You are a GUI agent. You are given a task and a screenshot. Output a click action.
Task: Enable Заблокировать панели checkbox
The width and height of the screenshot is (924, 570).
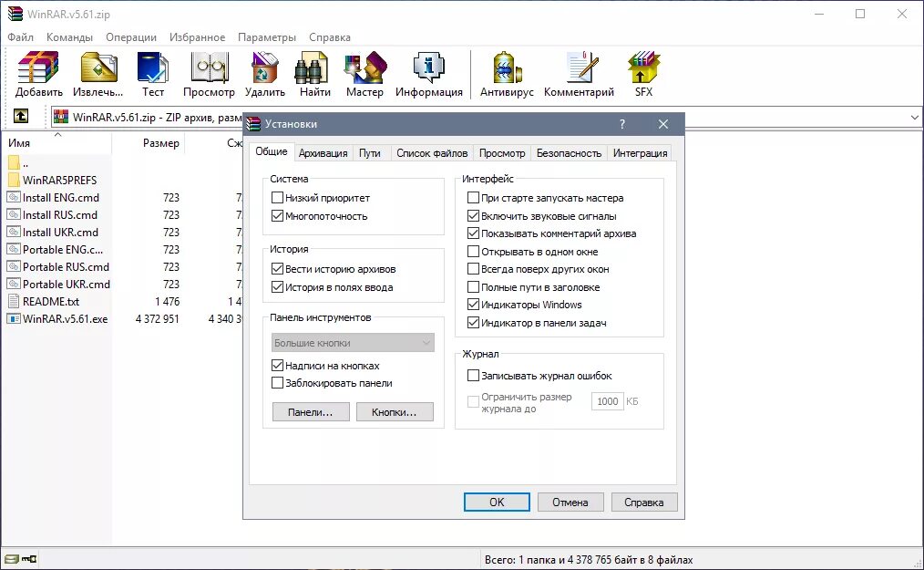(x=278, y=383)
